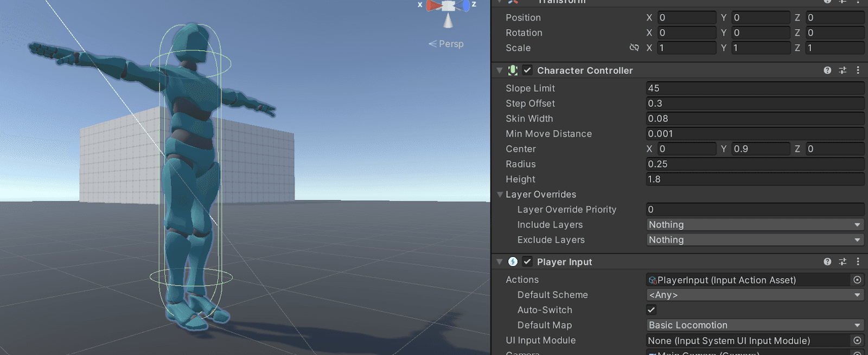
Task: Click the Slope Limit value field
Action: (755, 88)
